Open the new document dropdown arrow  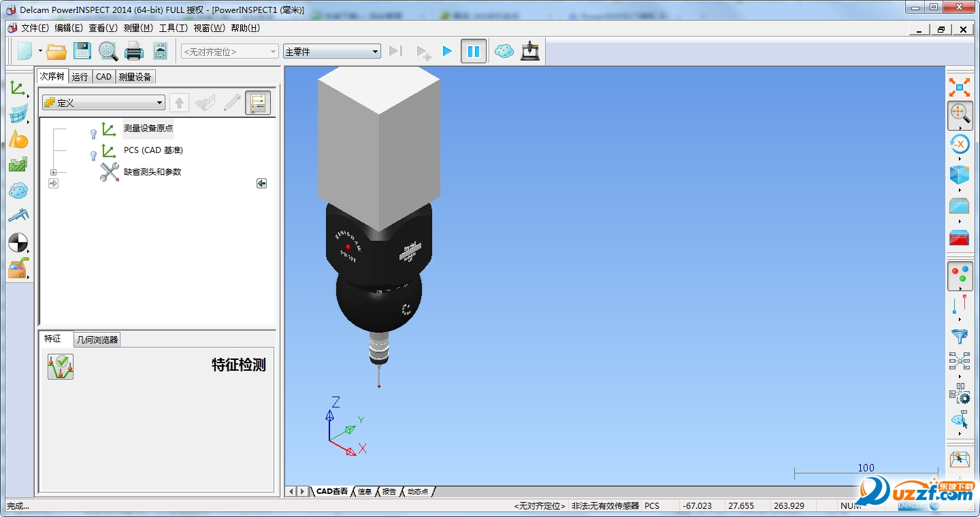pos(40,51)
